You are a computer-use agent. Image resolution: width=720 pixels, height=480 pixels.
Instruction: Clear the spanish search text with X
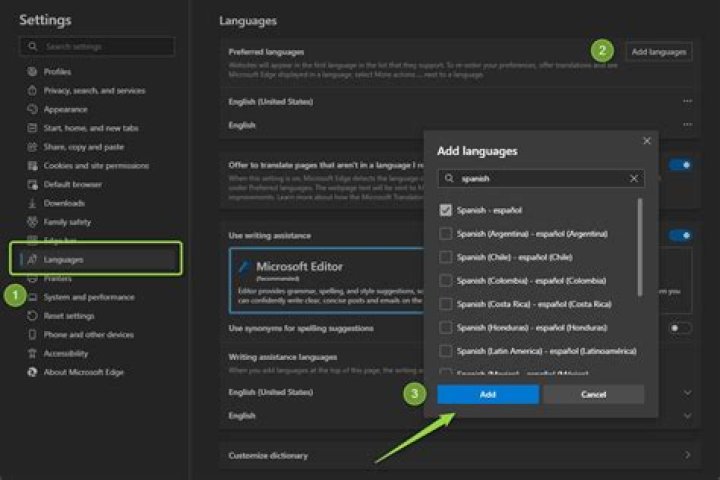(634, 179)
